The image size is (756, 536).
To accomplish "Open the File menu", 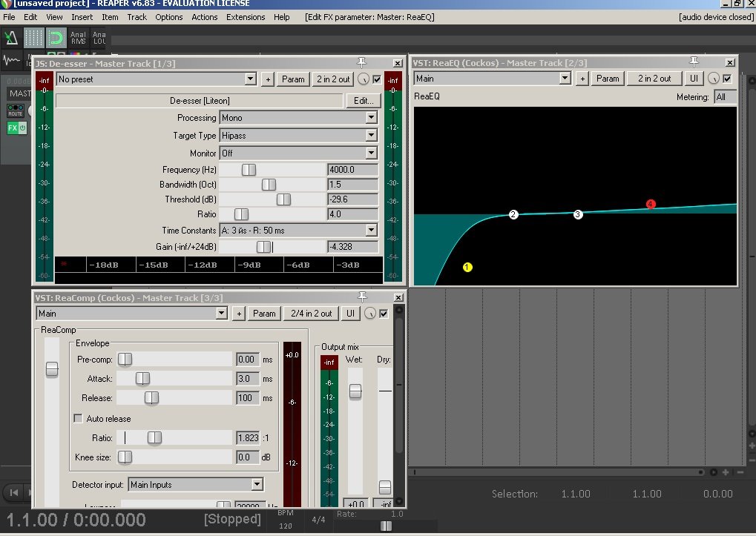I will (x=9, y=17).
